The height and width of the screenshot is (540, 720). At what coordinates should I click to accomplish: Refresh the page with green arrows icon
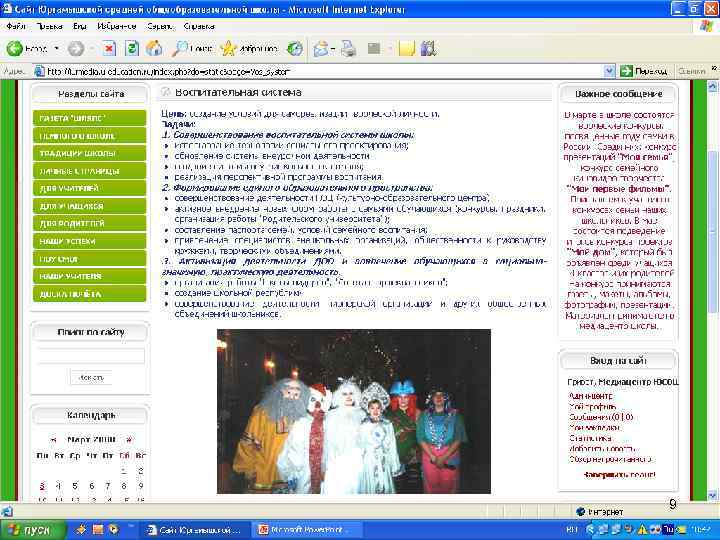tap(131, 48)
